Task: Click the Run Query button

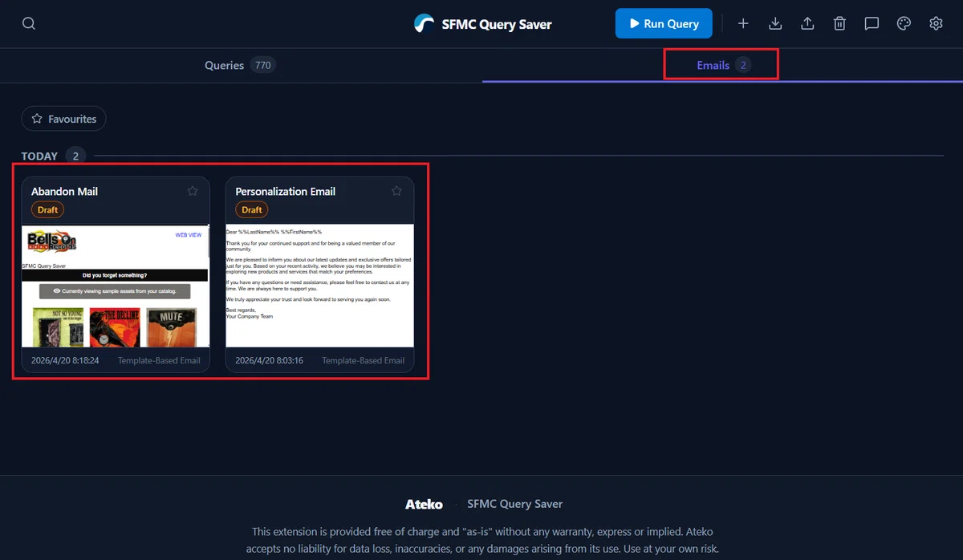Action: click(x=664, y=24)
